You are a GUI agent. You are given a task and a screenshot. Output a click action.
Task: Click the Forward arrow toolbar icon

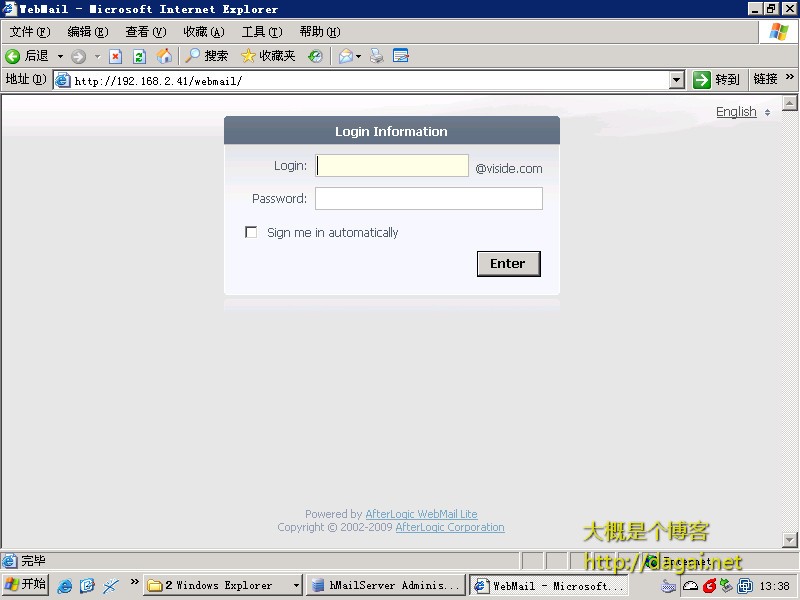78,56
